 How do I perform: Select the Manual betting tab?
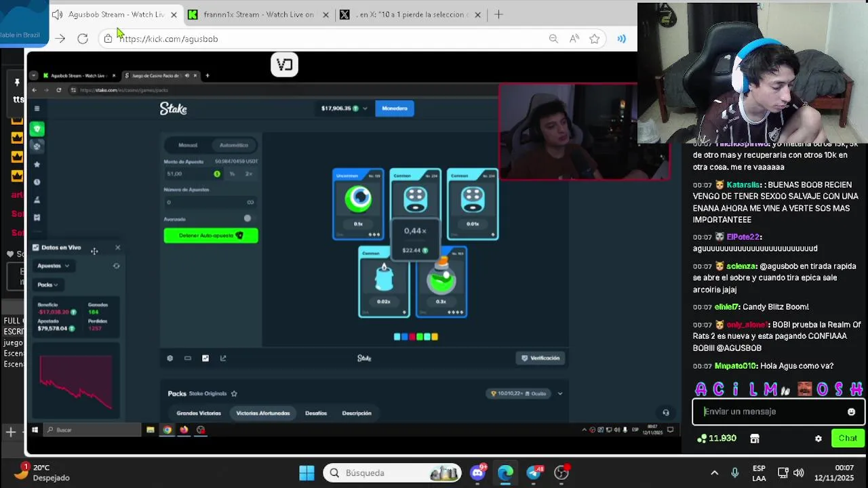188,145
